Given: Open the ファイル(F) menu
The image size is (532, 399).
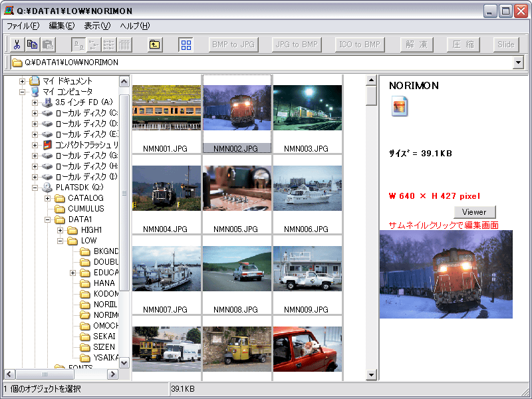Looking at the screenshot, I should coord(23,26).
